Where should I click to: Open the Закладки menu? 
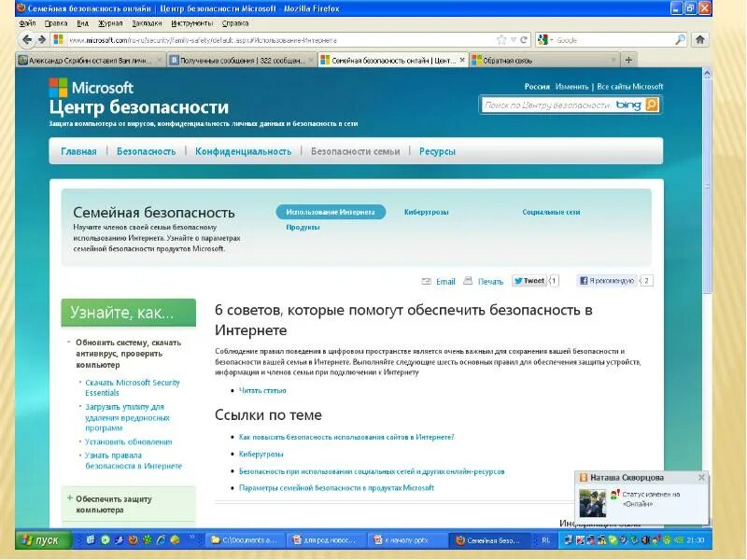coord(147,22)
